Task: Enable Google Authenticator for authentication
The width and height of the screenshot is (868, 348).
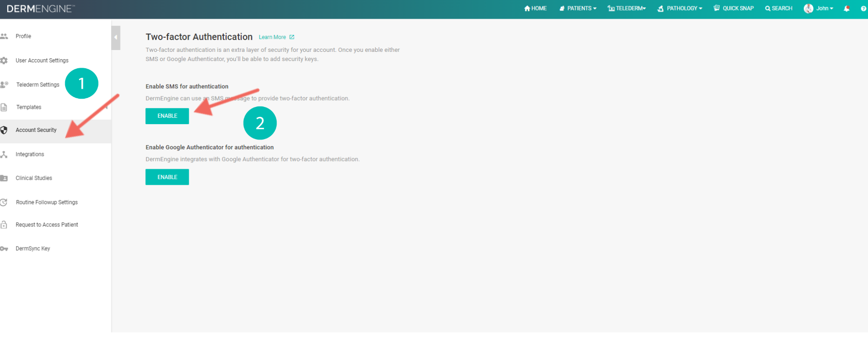Action: pos(167,177)
